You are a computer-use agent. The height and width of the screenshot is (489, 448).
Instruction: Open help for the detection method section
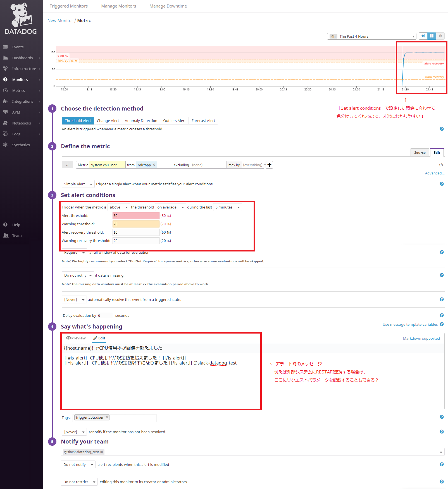point(442,129)
